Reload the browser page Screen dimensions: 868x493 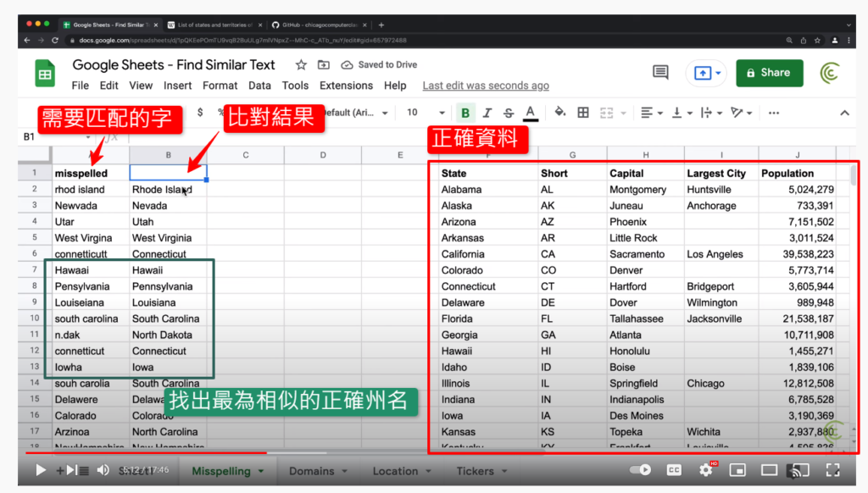click(x=55, y=41)
